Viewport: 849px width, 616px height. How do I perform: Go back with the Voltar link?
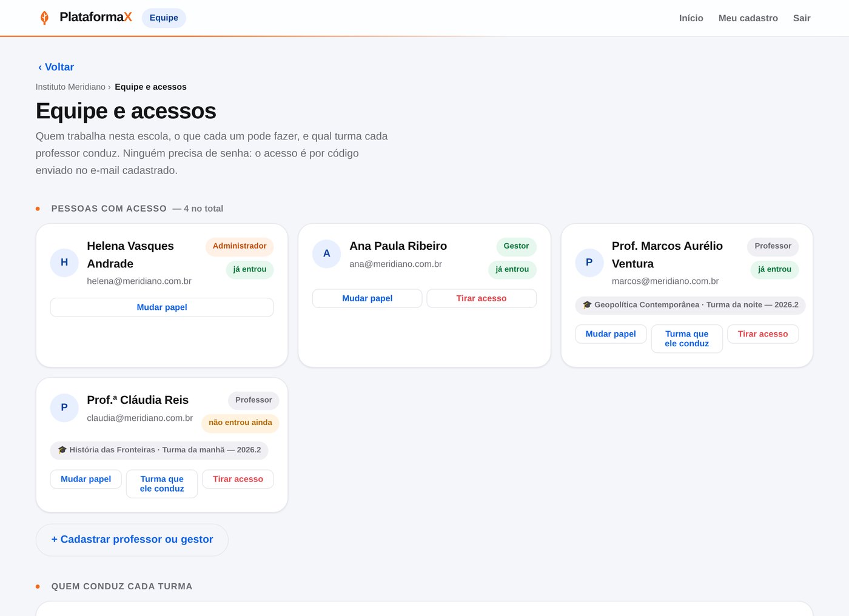tap(56, 67)
